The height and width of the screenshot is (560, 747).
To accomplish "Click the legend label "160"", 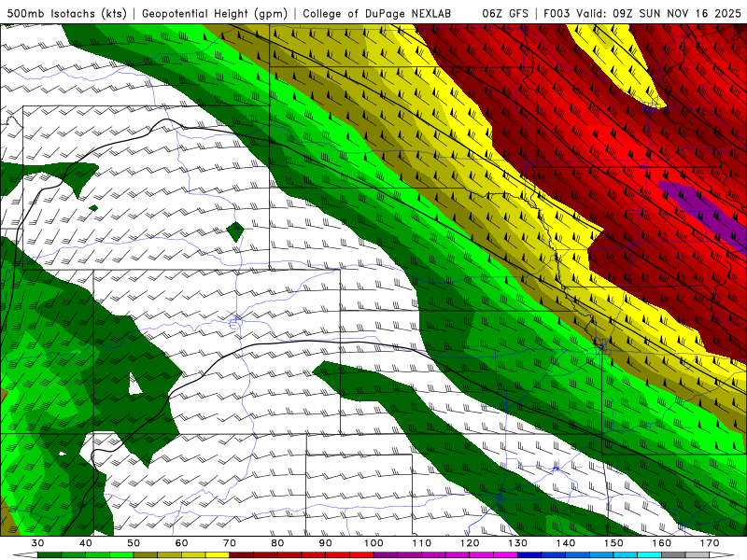I will tap(662, 543).
